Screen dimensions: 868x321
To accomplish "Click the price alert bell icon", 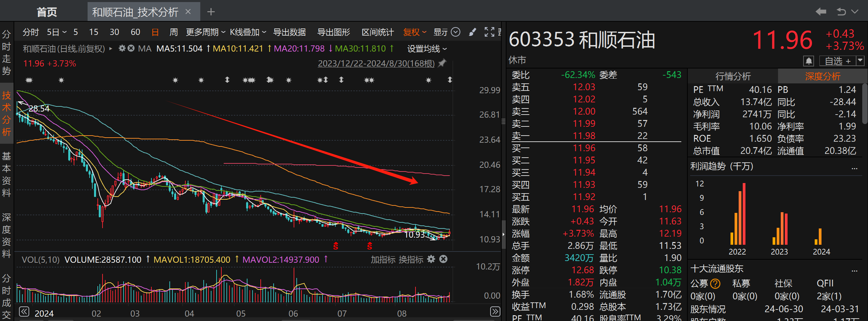I will tap(809, 61).
